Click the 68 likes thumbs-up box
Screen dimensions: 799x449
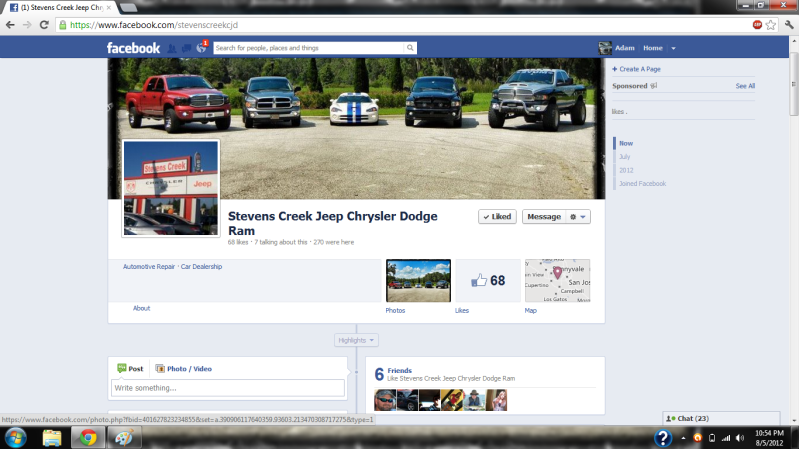(488, 281)
